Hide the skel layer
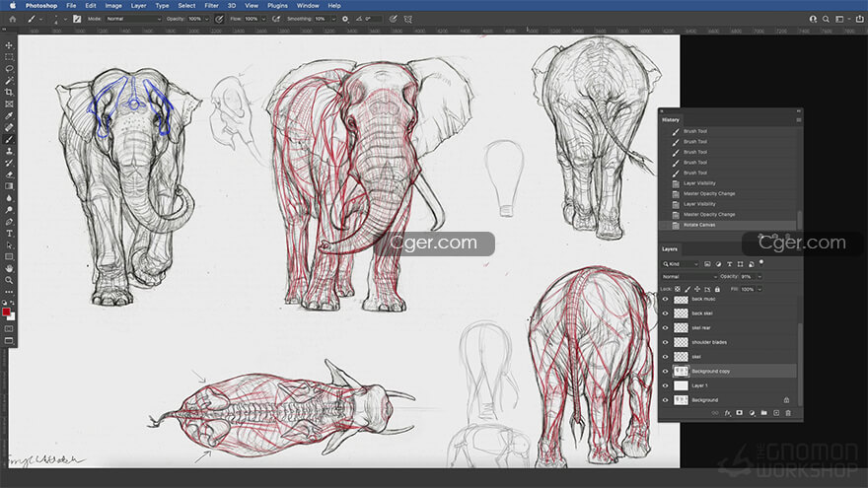The width and height of the screenshot is (868, 488). pyautogui.click(x=666, y=356)
